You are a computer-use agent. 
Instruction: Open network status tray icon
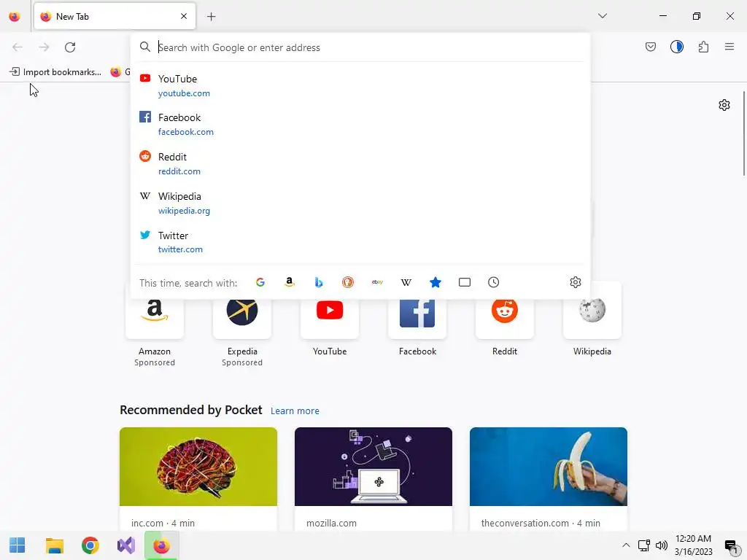[644, 545]
